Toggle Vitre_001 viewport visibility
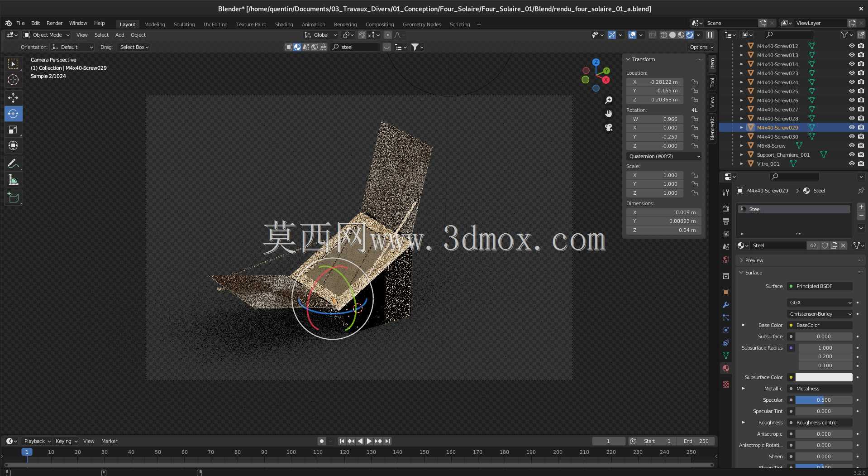The height and width of the screenshot is (476, 868). 851,163
